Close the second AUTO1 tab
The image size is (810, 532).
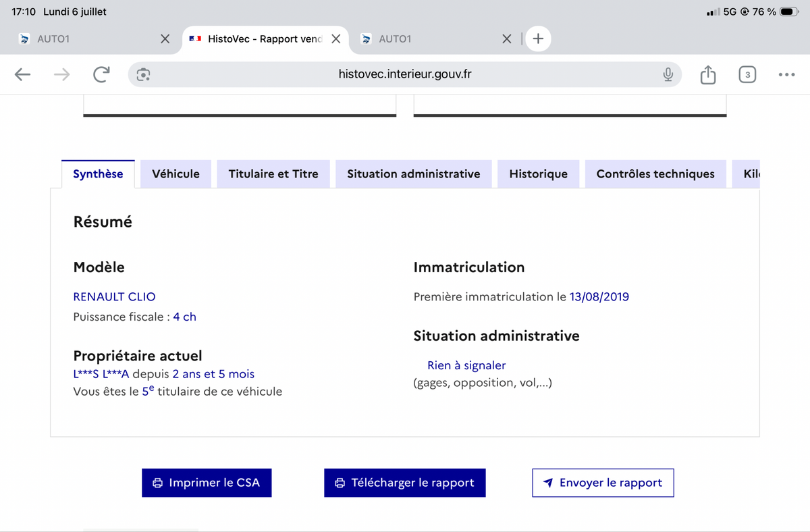pos(507,39)
